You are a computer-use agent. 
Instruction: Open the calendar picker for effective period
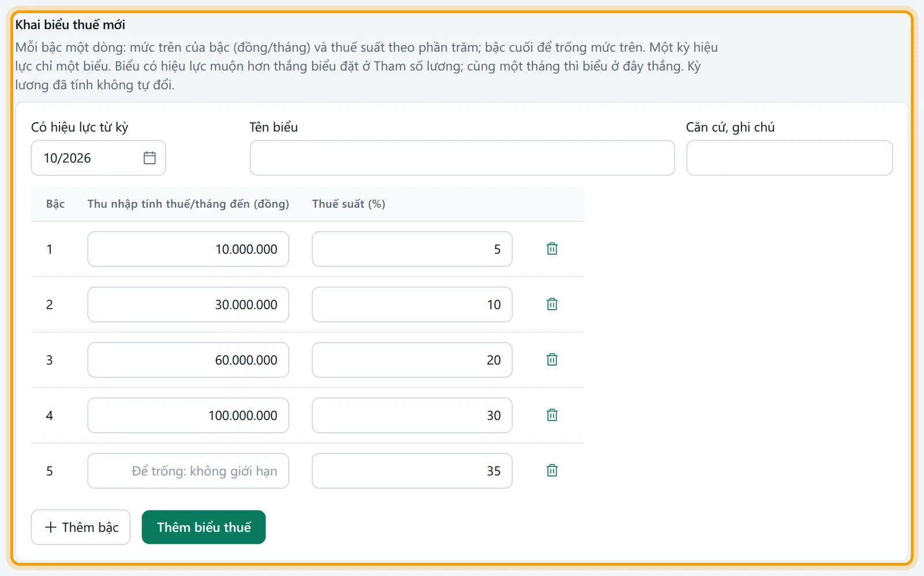(150, 158)
